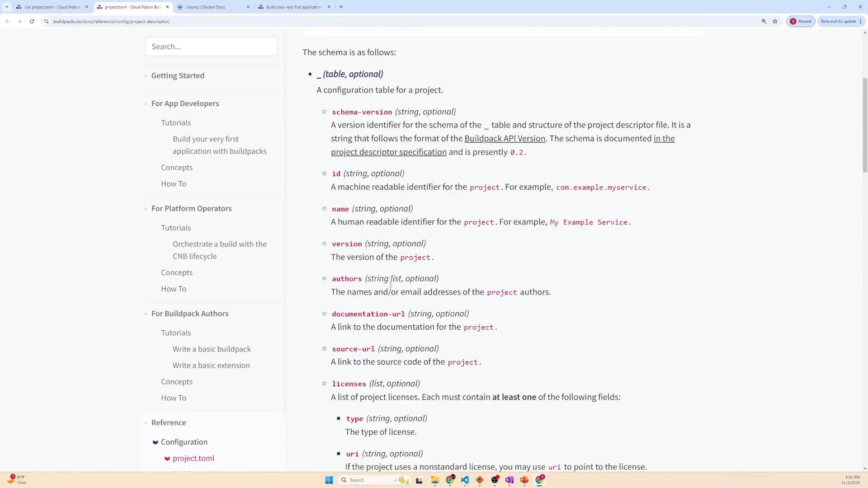Select project.toml in sidebar

(193, 458)
